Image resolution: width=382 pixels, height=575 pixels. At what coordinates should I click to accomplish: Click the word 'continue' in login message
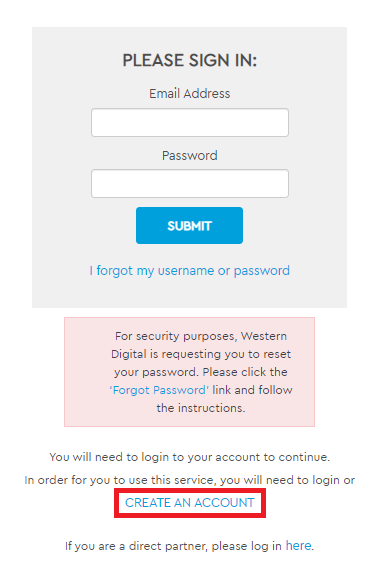[303, 457]
